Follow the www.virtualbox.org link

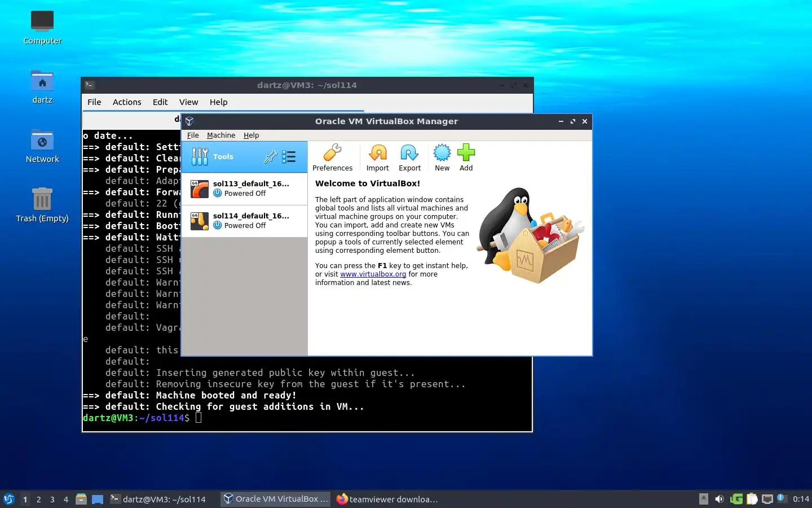373,274
